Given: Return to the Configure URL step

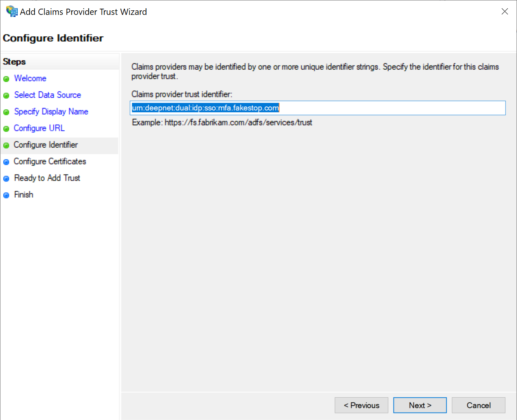Looking at the screenshot, I should coord(39,128).
